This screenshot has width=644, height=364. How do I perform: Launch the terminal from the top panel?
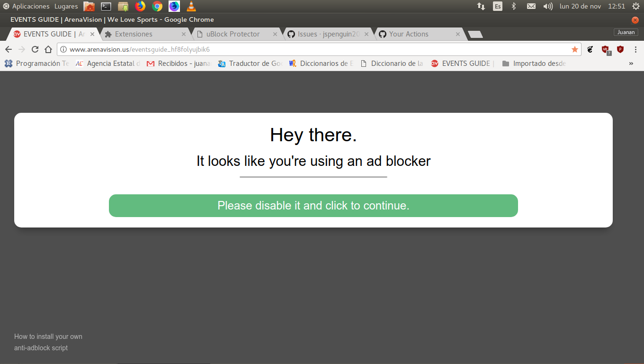point(106,6)
